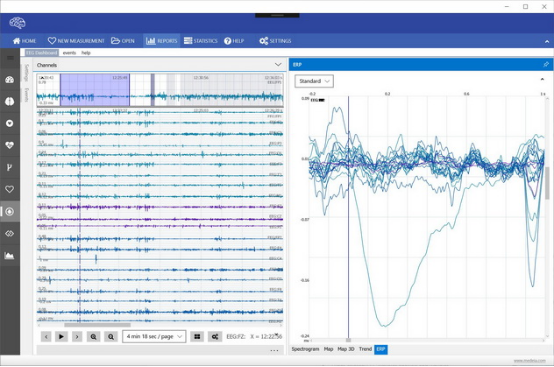Play the EEG recording

coord(61,337)
